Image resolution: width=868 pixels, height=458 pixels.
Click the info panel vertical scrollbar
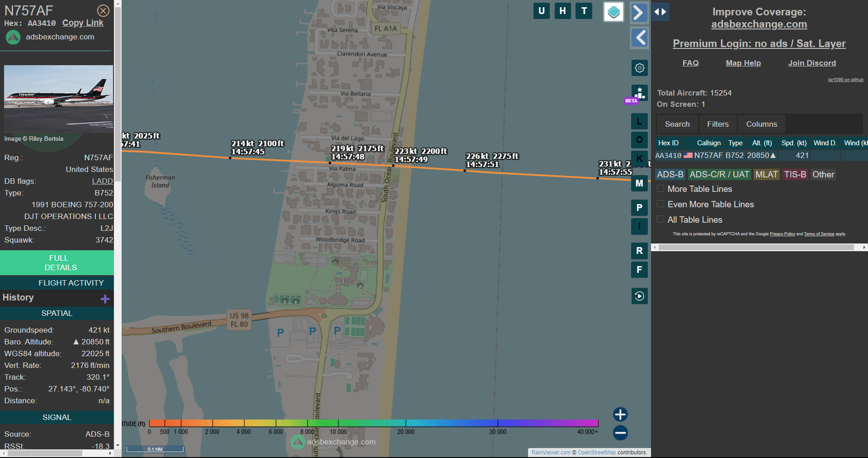point(118,95)
